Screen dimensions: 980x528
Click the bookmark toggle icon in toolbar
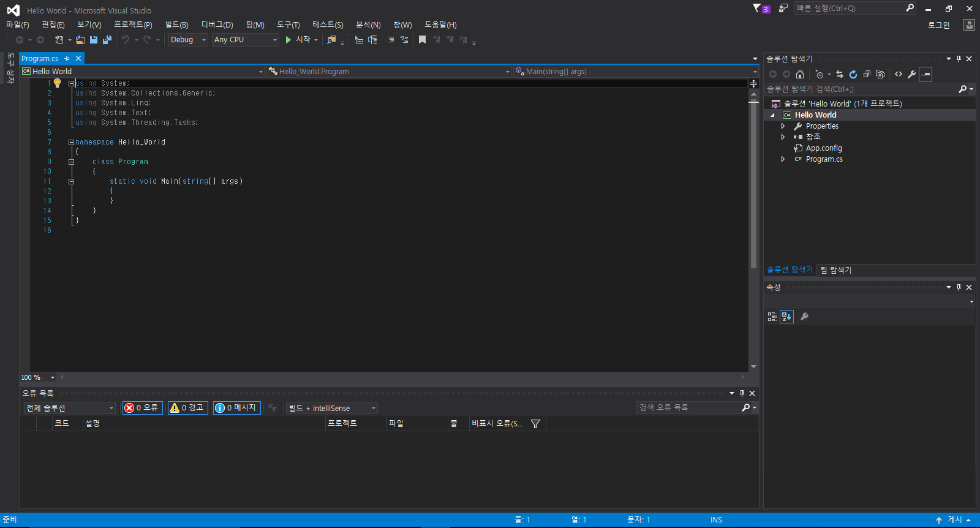422,40
